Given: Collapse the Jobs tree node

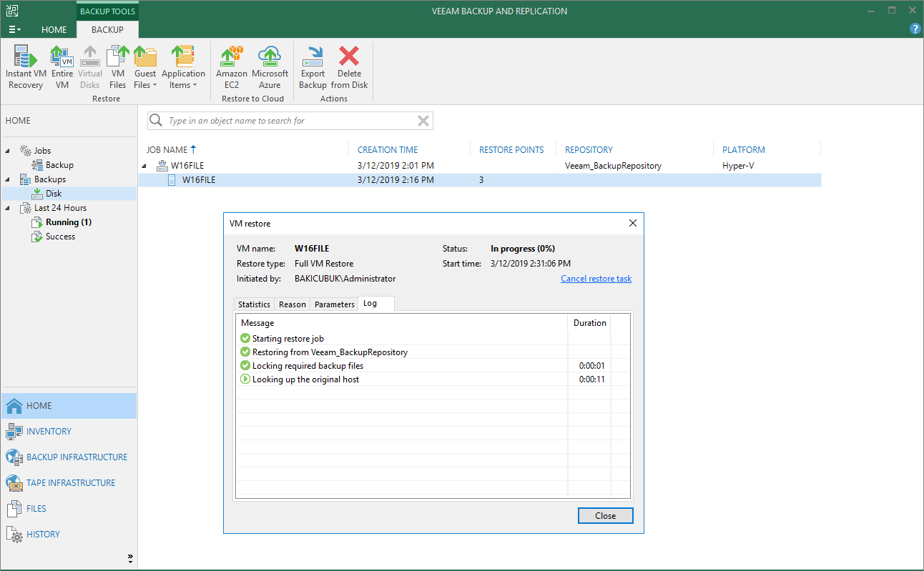Looking at the screenshot, I should 9,151.
